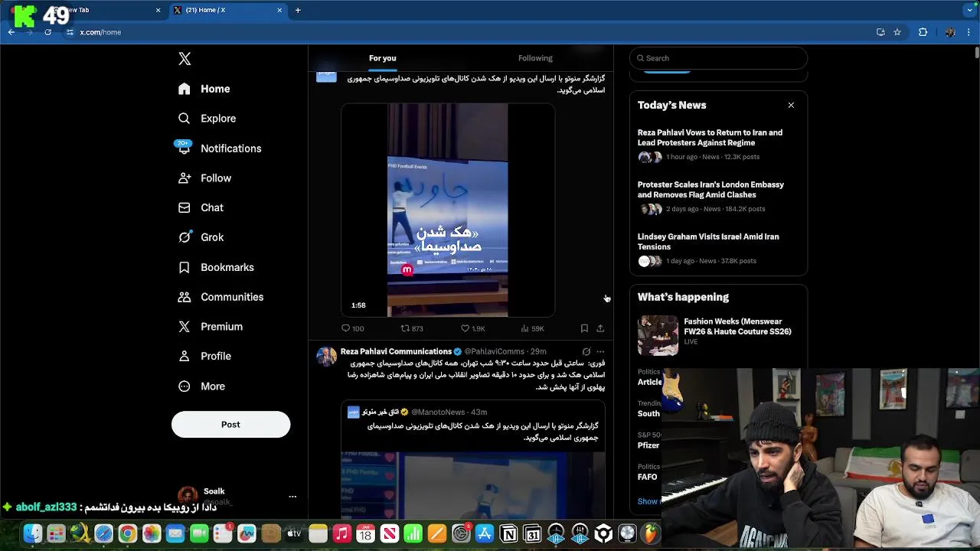Screen dimensions: 980x551
Task: Open Music app from the dock
Action: [x=341, y=533]
